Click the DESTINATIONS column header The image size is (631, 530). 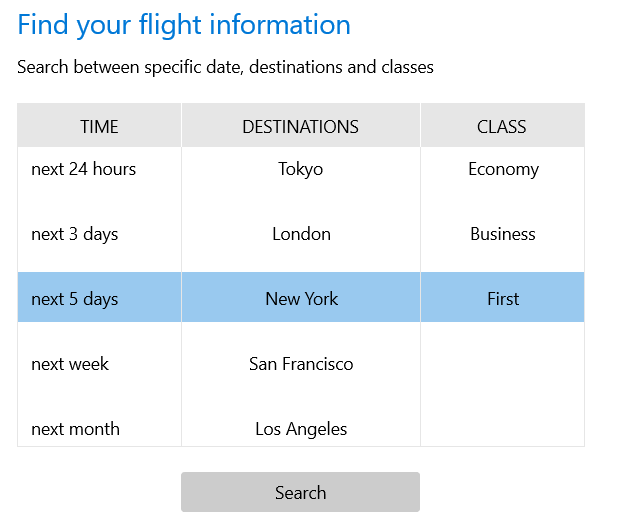pyautogui.click(x=301, y=126)
